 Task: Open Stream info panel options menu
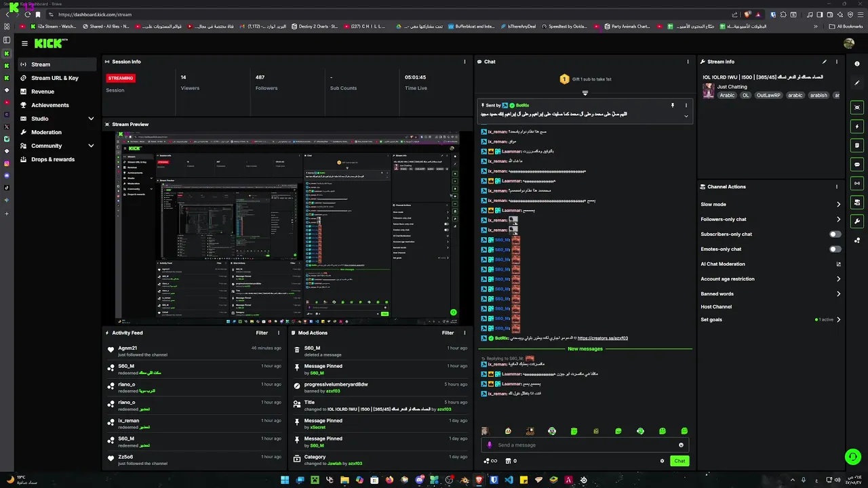[x=837, y=62]
